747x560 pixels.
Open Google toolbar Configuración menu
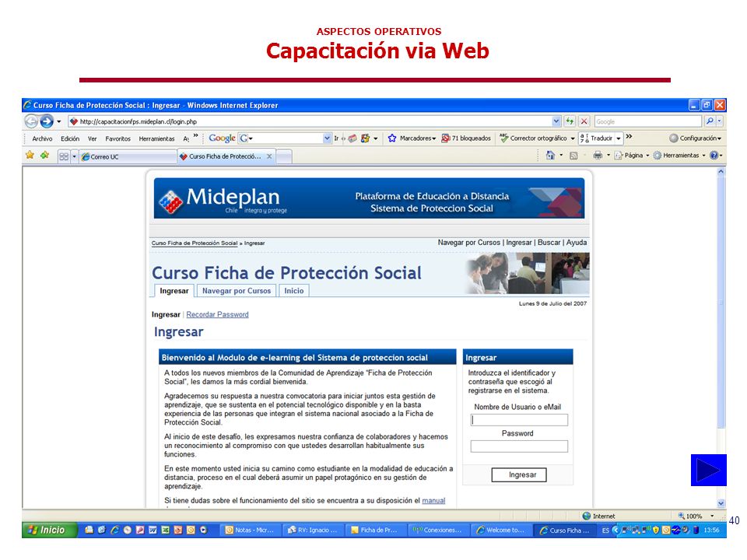click(695, 138)
